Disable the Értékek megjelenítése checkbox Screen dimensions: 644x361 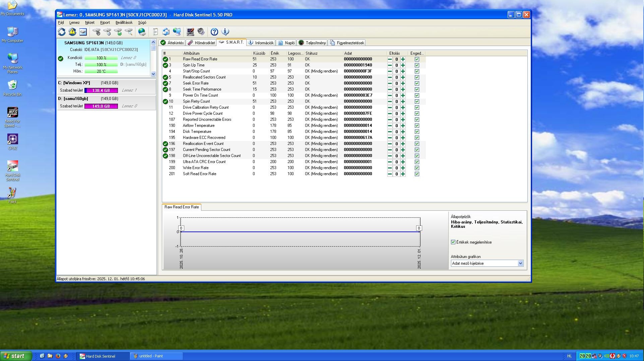[453, 242]
